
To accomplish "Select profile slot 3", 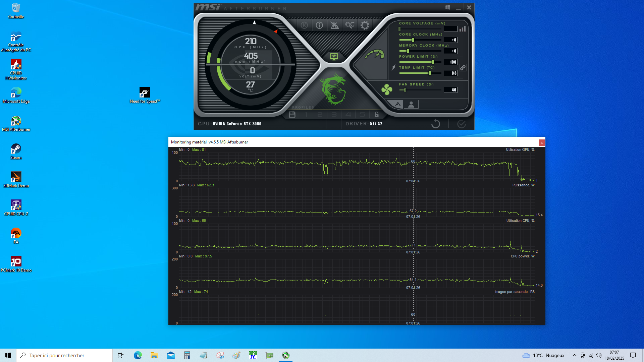I will tap(334, 115).
